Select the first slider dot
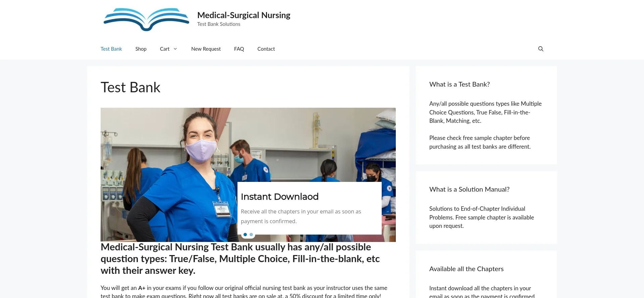This screenshot has height=298, width=644. tap(245, 235)
